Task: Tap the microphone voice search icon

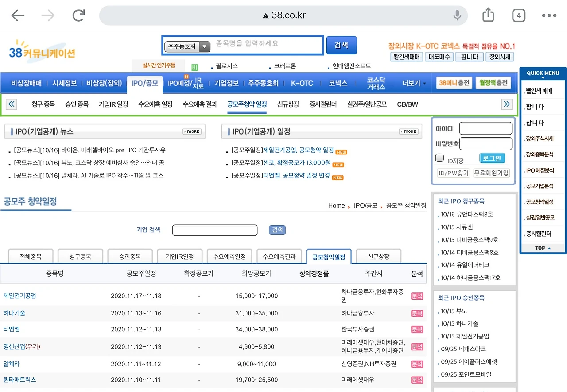Action: (x=458, y=16)
